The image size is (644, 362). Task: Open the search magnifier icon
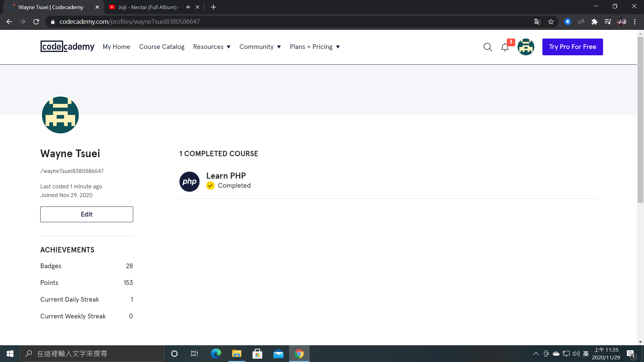[488, 47]
